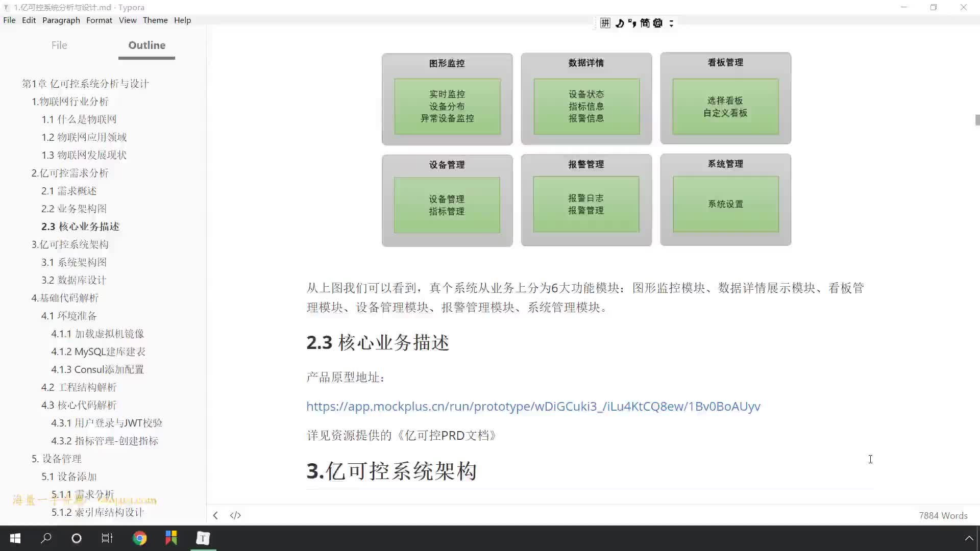Place cursor in heading 2.3 核心业务描述
This screenshot has width=980, height=551.
pos(378,342)
